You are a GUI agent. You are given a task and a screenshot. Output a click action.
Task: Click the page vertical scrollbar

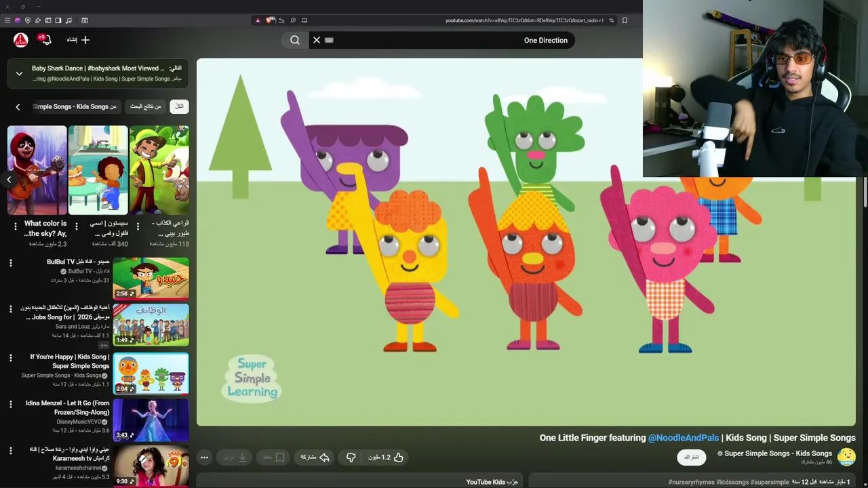coord(865,192)
